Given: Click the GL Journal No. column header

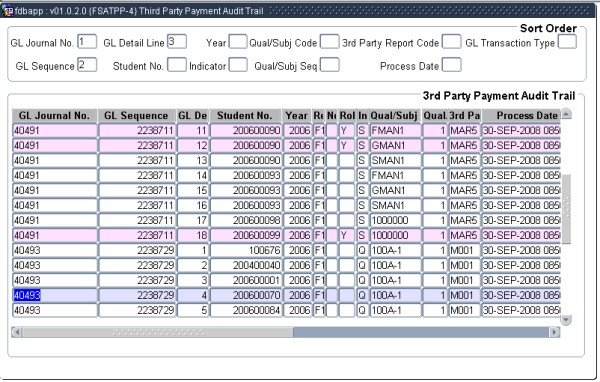Looking at the screenshot, I should coord(55,116).
